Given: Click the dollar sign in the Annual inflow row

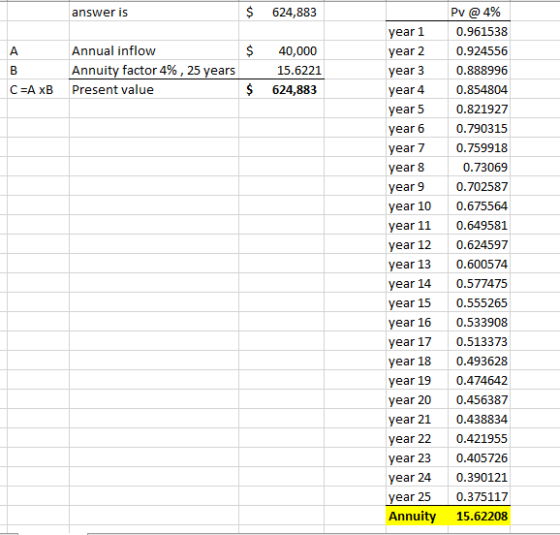Looking at the screenshot, I should (250, 51).
